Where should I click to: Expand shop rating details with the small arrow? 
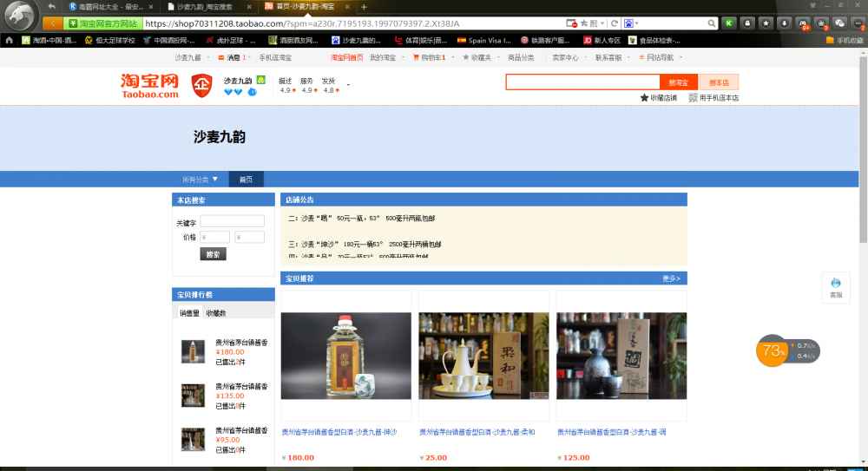(x=348, y=85)
